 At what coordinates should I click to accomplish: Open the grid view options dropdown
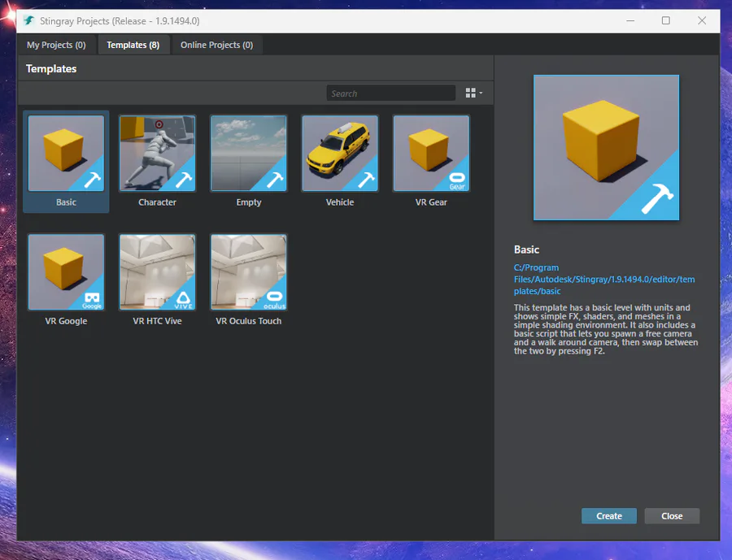coord(474,93)
